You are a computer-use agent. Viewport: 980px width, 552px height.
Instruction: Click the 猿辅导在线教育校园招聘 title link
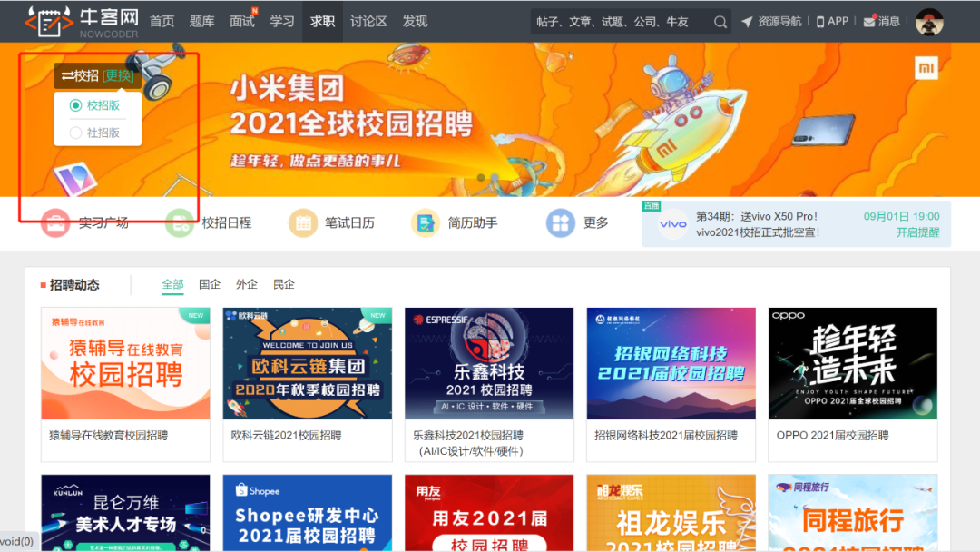click(109, 436)
